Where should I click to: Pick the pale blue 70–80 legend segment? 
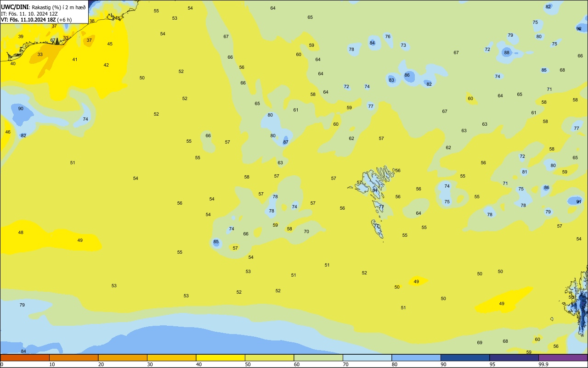367,357
